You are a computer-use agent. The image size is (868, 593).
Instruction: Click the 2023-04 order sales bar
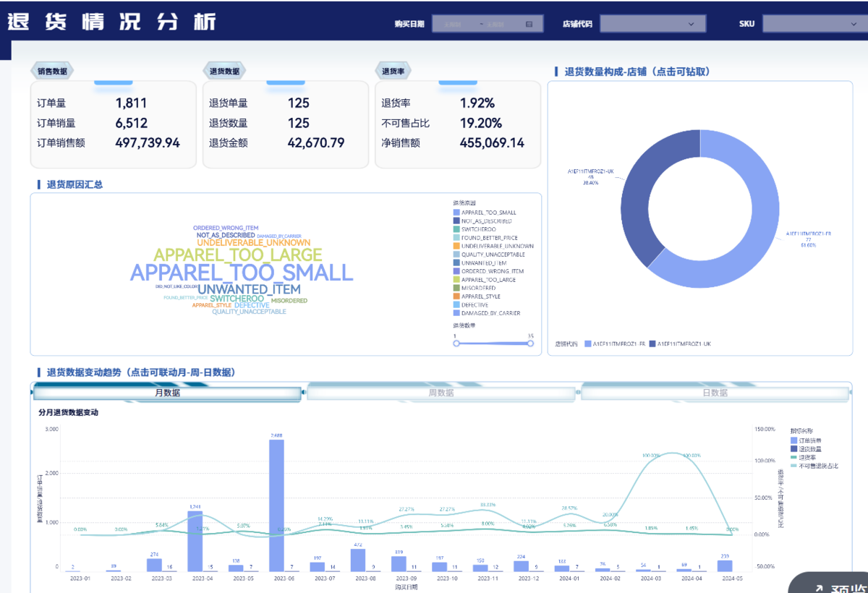click(195, 542)
